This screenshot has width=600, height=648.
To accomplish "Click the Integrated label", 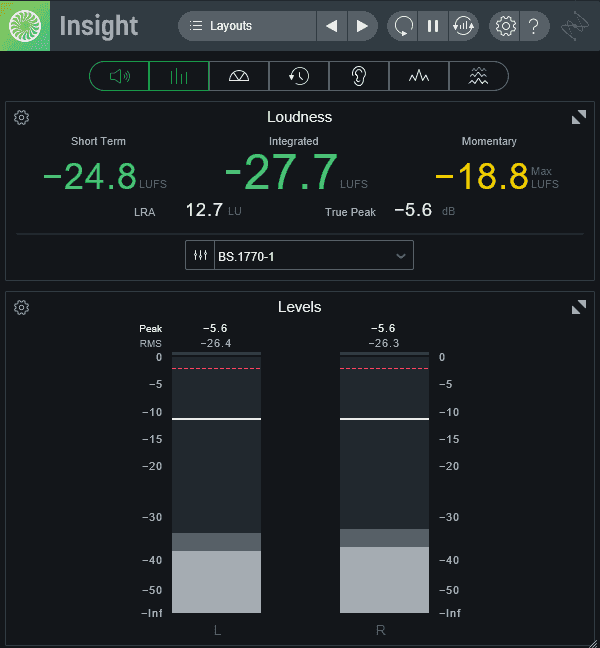I will (x=294, y=141).
